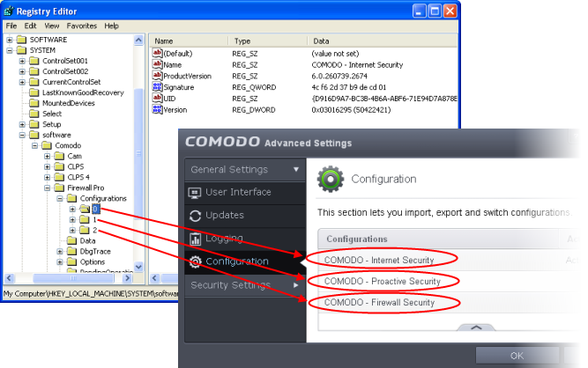Expand the ControlSet002 key
The image size is (588, 368).
22,71
